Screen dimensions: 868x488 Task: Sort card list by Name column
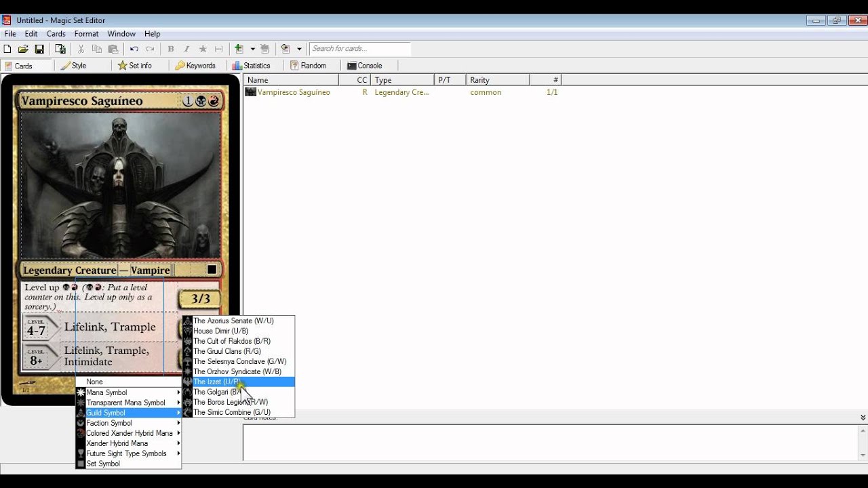pyautogui.click(x=291, y=80)
